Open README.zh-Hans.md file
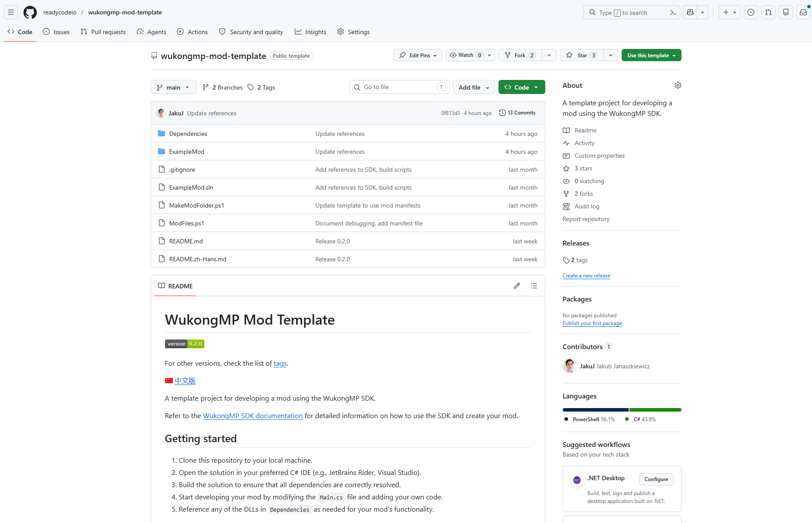812x523 pixels. tap(198, 259)
